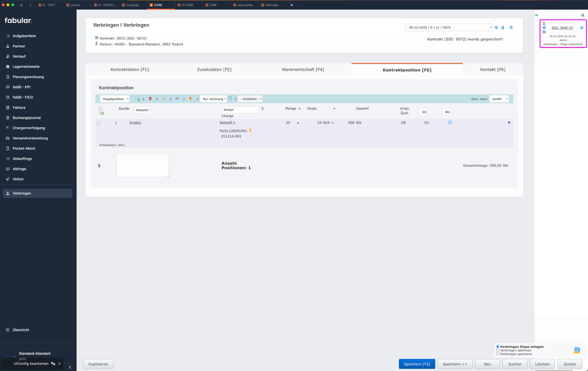The height and width of the screenshot is (371, 588).
Task: Collapse the sidebar with bottom chevron
Action: [x=70, y=367]
